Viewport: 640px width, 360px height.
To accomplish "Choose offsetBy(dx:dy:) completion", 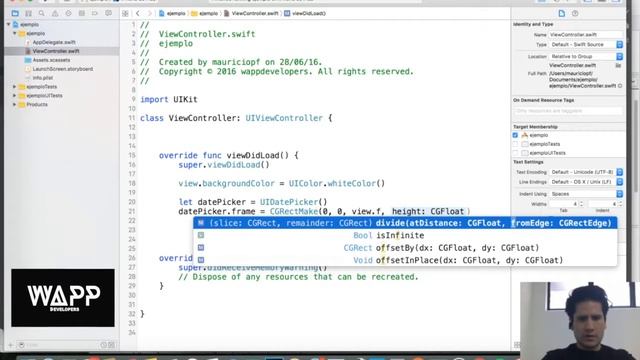I will click(x=405, y=248).
